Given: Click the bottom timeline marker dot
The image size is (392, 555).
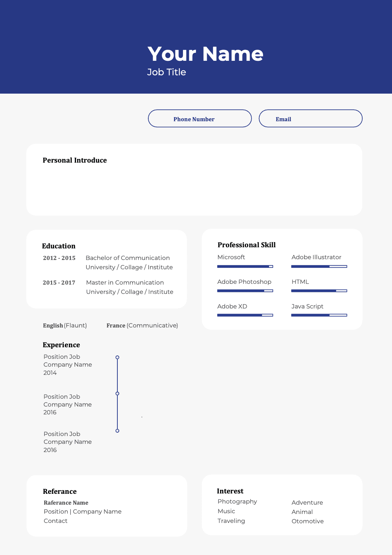Looking at the screenshot, I should click(x=117, y=431).
